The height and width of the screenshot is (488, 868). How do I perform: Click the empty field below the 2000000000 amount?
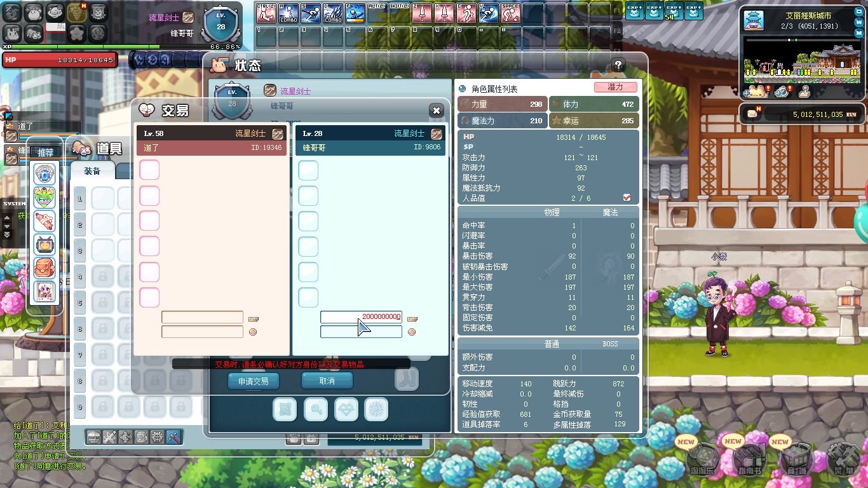pyautogui.click(x=361, y=332)
